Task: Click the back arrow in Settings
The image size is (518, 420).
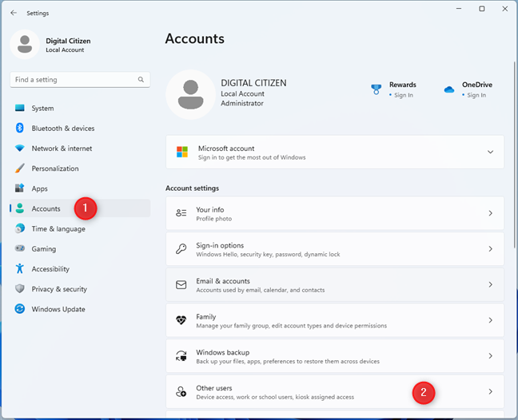Action: tap(14, 13)
